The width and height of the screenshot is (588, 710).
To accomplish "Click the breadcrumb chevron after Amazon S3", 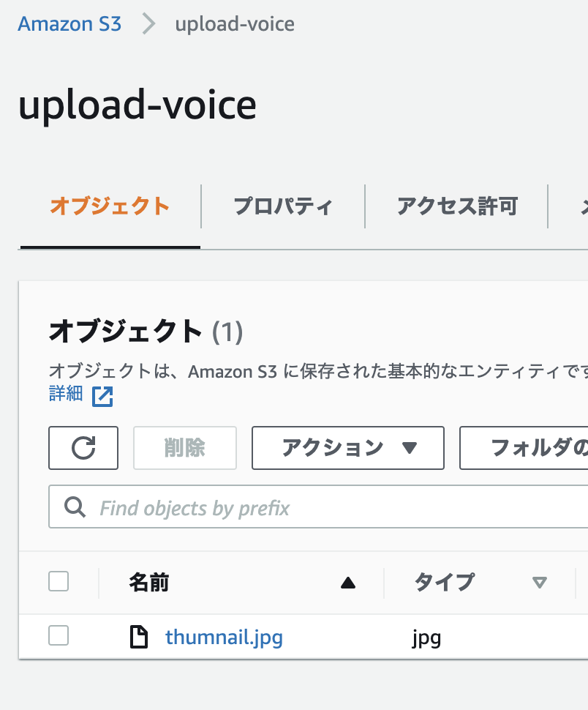I will pos(149,23).
